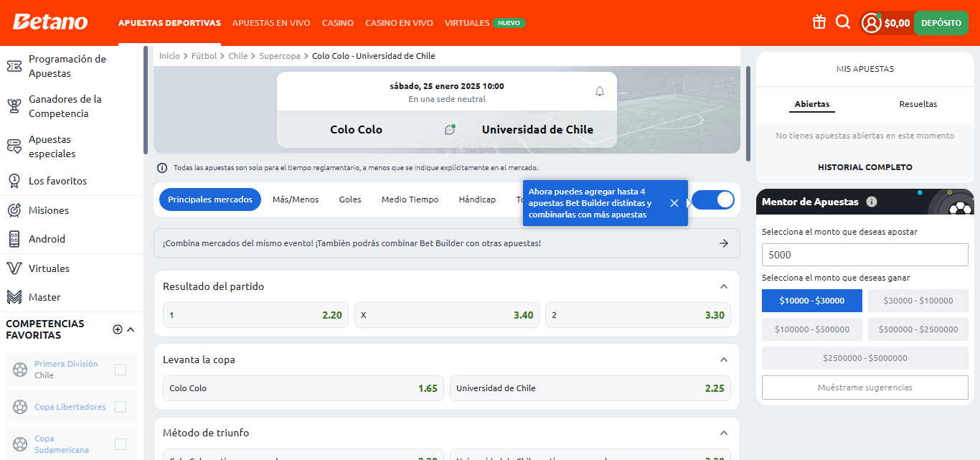This screenshot has width=980, height=460.
Task: Switch to the Resueltas bets tab
Action: click(918, 104)
